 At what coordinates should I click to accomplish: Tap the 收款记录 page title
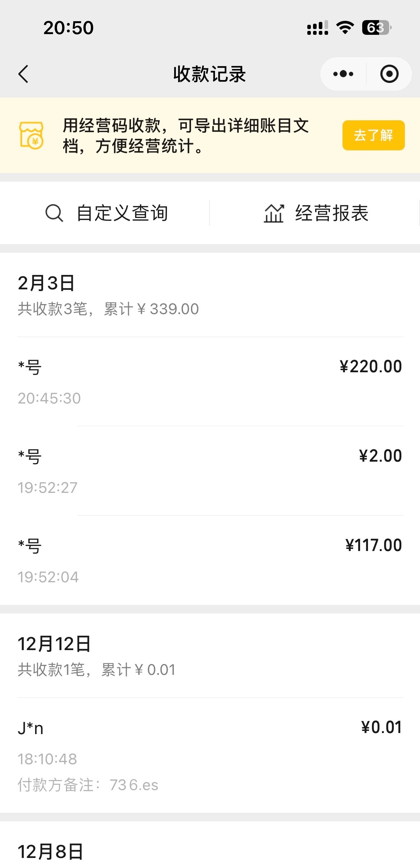coord(210,74)
